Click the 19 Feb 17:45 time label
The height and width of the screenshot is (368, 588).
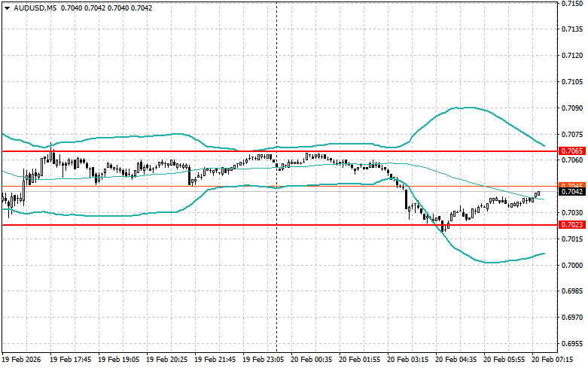[x=70, y=360]
